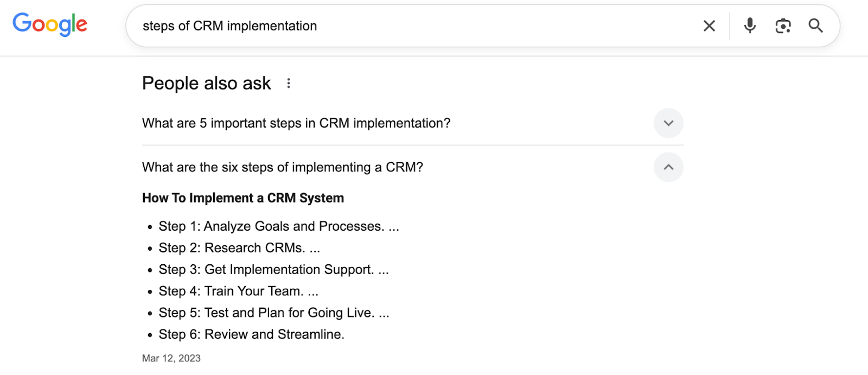The height and width of the screenshot is (375, 868).
Task: Start voice search with the microphone icon
Action: pyautogui.click(x=750, y=26)
